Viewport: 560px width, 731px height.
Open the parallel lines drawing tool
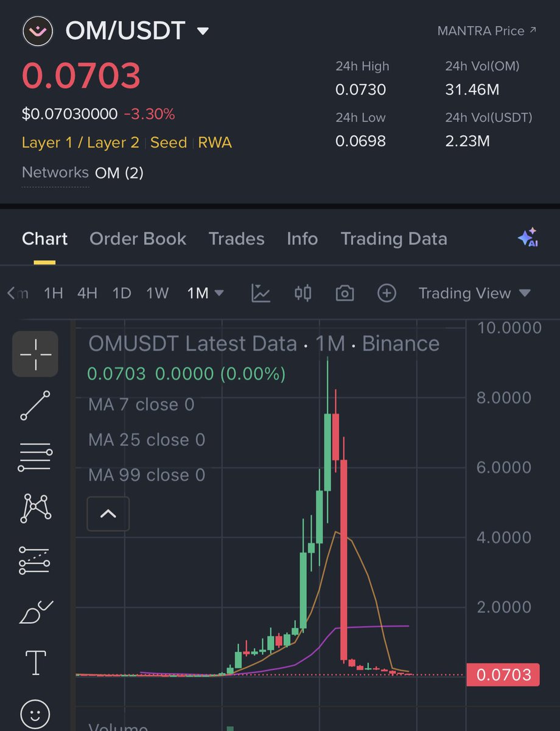click(x=35, y=456)
